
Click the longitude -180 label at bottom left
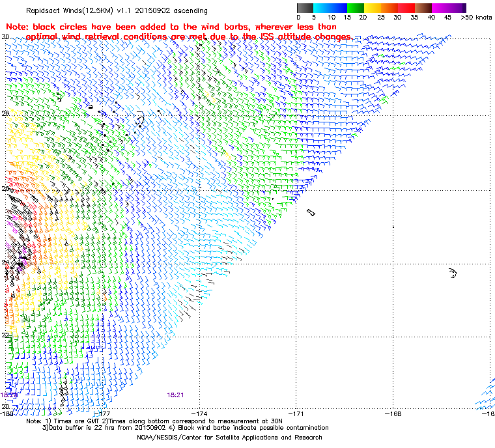coord(7,413)
